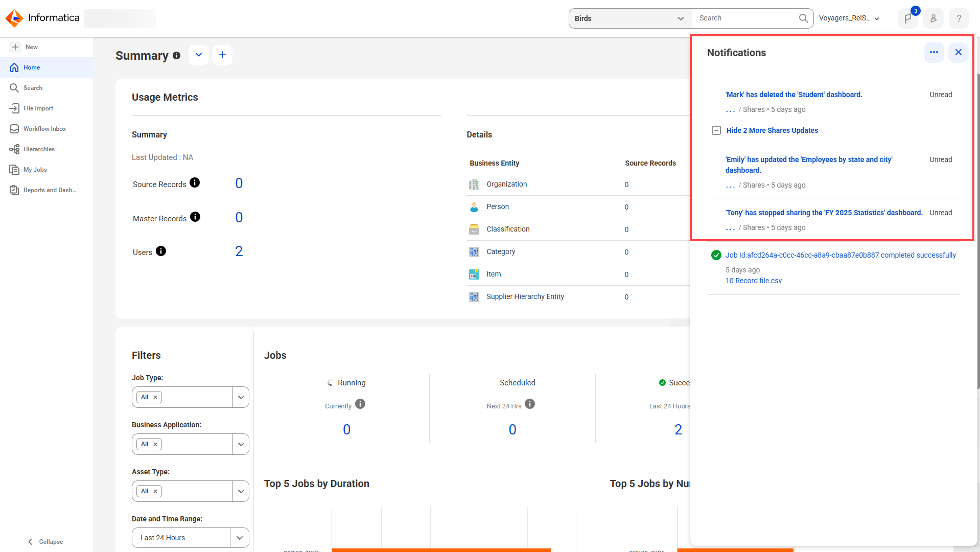Expand the Summary dashboard chevron dropdown

[199, 55]
